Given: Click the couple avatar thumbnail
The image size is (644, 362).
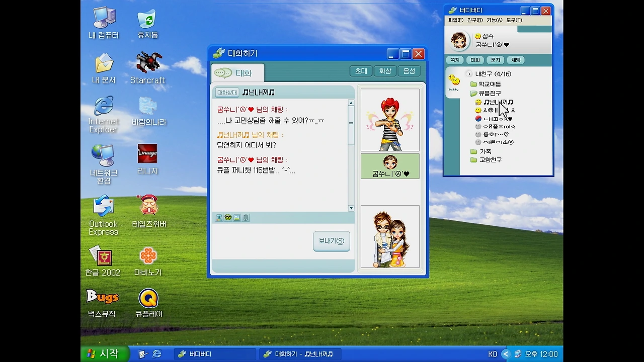Looking at the screenshot, I should (x=390, y=236).
